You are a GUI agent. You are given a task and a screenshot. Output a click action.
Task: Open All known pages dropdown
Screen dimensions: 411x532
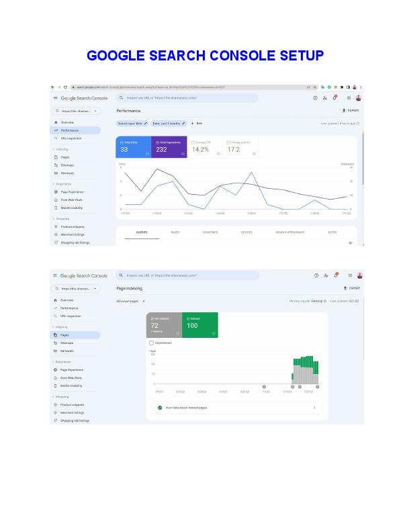click(x=131, y=302)
